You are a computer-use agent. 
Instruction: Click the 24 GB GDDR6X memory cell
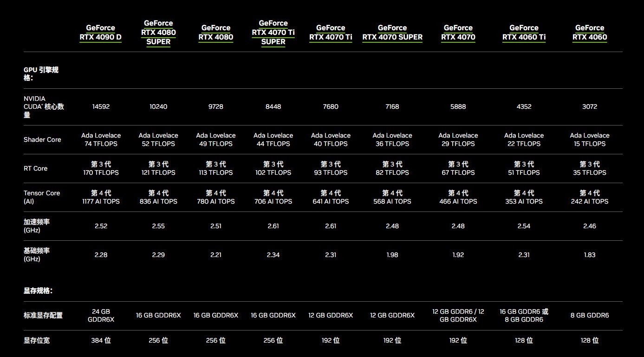tap(101, 316)
